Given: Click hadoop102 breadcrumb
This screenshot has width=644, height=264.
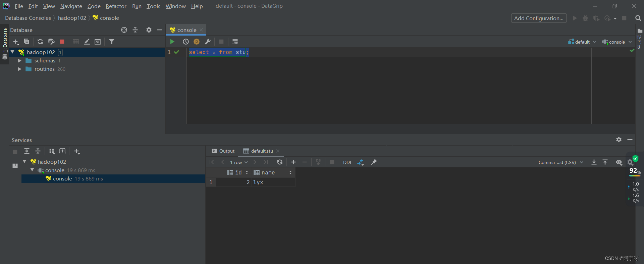Looking at the screenshot, I should [72, 18].
